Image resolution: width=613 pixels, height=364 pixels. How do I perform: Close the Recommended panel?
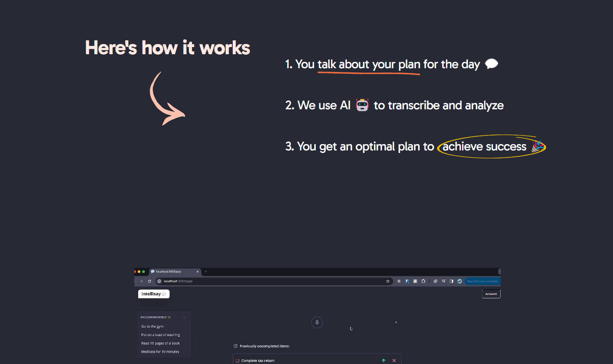pyautogui.click(x=184, y=317)
